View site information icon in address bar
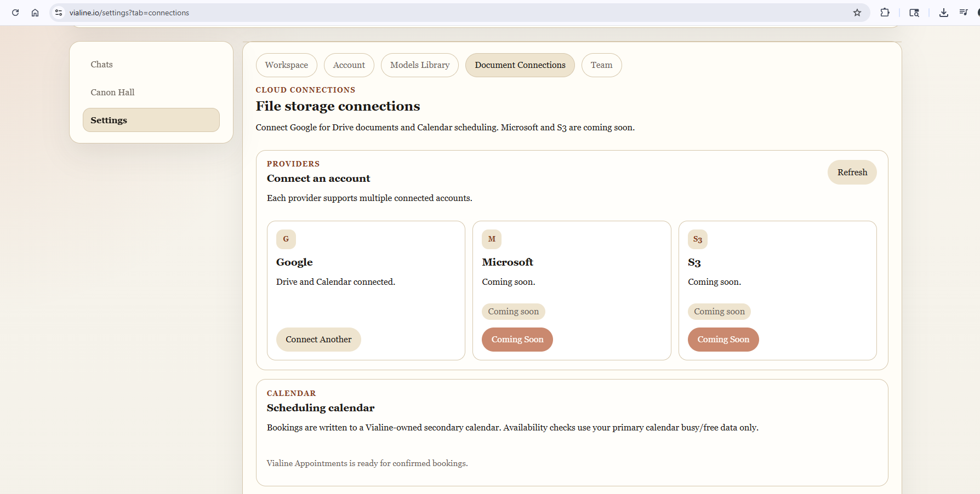 [x=59, y=13]
